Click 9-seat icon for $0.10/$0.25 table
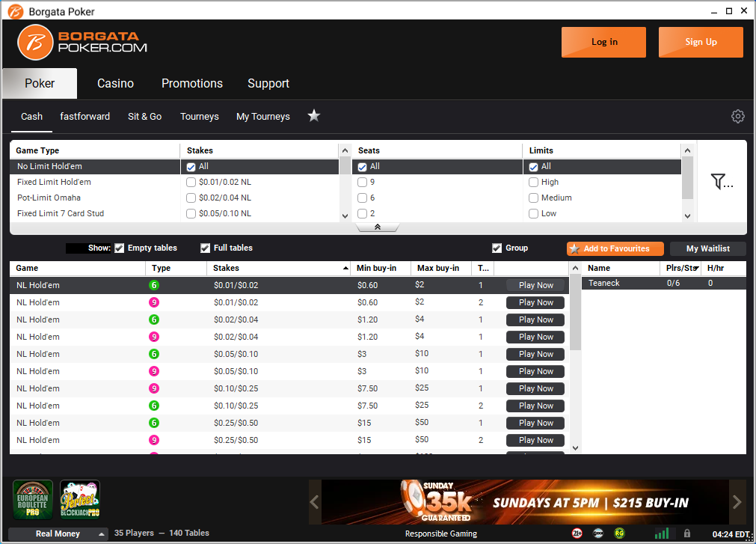This screenshot has height=544, width=756. coord(154,388)
